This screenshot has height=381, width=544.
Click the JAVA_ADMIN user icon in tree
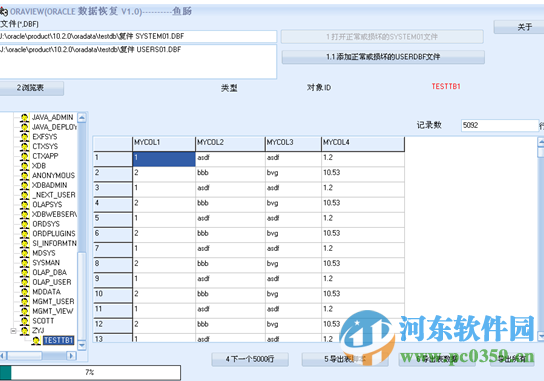click(x=24, y=118)
